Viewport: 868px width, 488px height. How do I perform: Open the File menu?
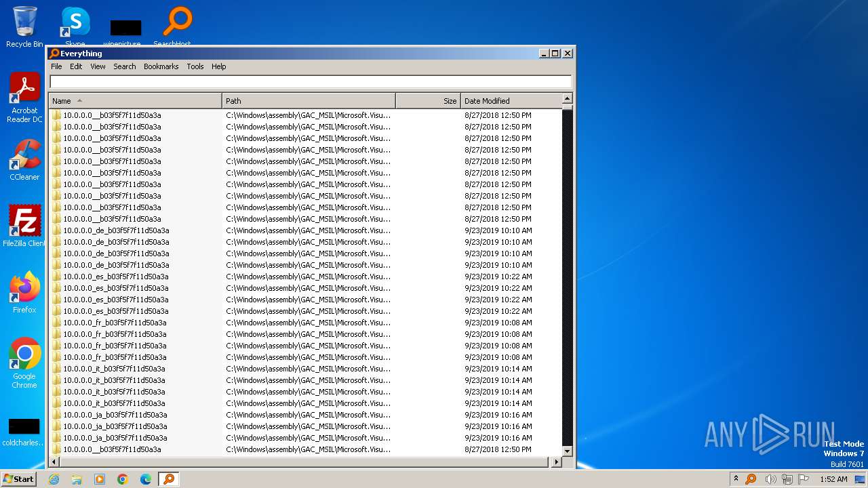pos(56,66)
